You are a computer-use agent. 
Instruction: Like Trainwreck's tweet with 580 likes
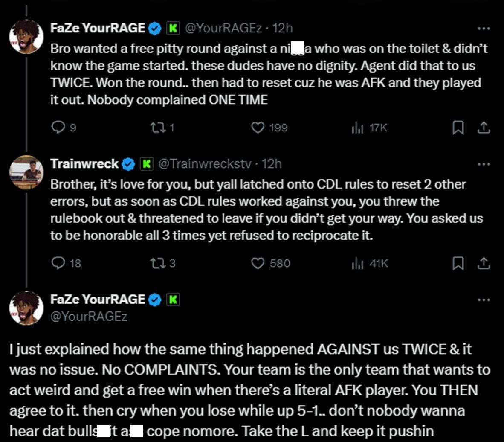coord(258,263)
